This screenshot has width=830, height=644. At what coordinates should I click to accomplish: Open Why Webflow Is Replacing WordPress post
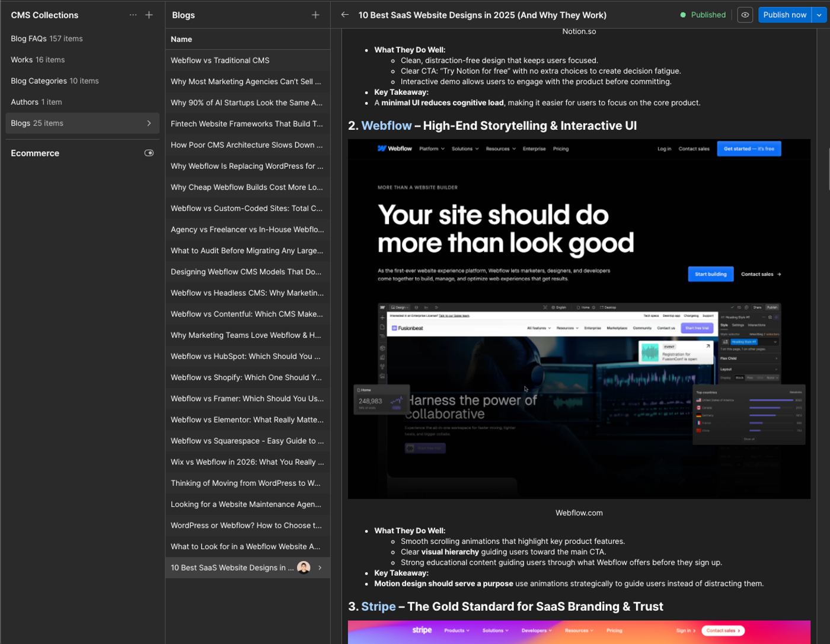click(x=248, y=166)
